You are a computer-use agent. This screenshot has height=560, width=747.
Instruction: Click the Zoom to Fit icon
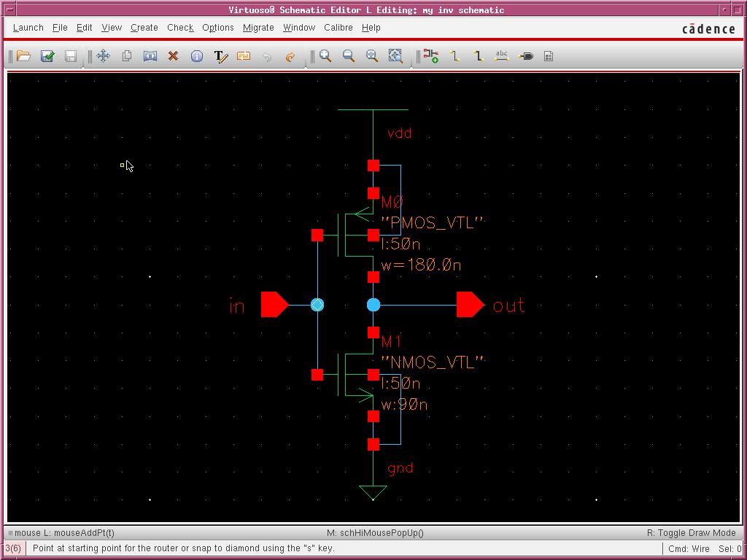(x=371, y=56)
